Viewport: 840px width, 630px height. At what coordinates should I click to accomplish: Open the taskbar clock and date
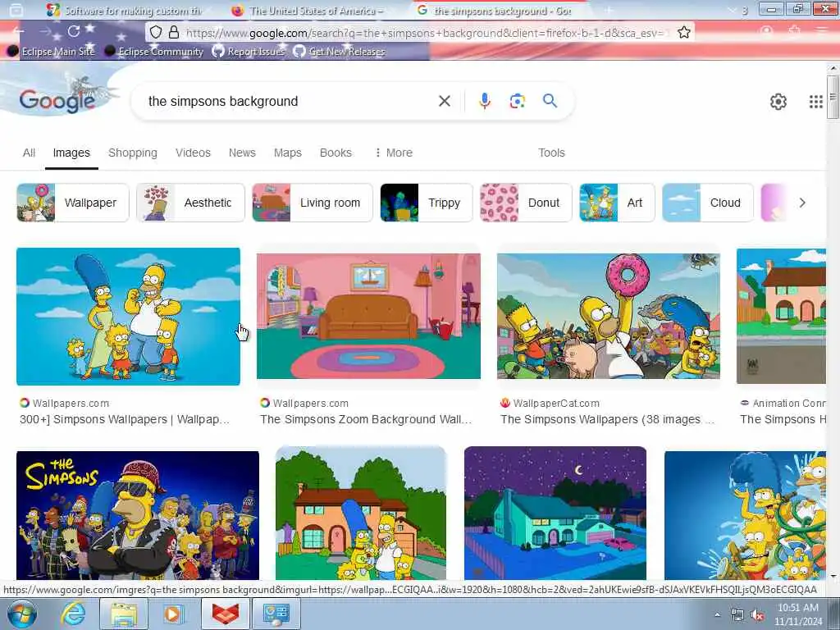[x=798, y=614]
